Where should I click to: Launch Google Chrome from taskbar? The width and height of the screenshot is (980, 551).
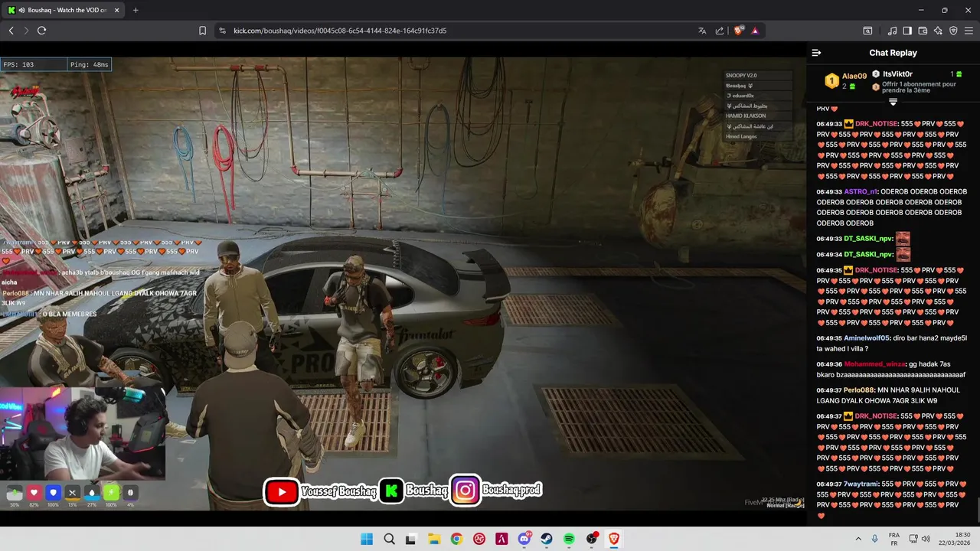456,539
